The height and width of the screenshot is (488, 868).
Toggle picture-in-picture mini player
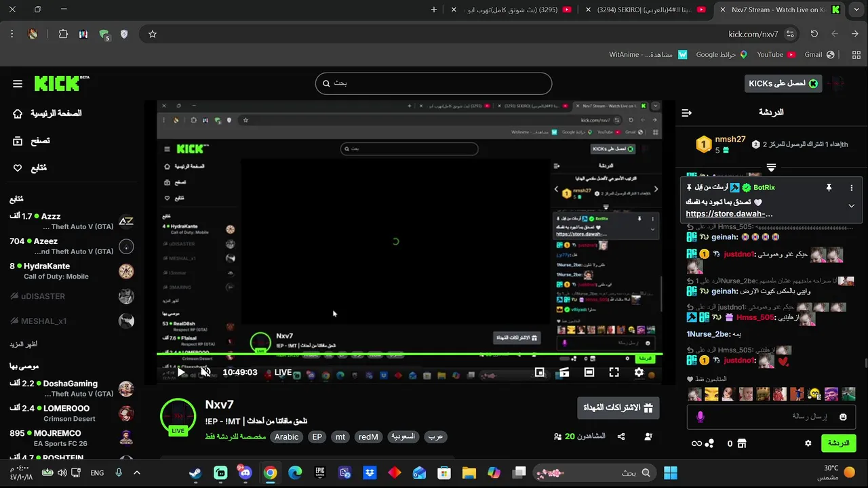click(x=539, y=372)
